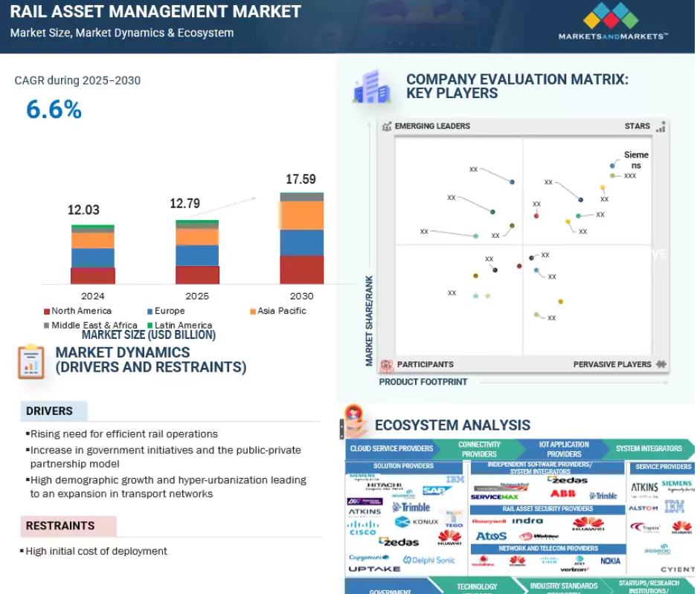Click the Asia Pacific orange legend swatch
Image resolution: width=700 pixels, height=594 pixels.
tap(253, 311)
